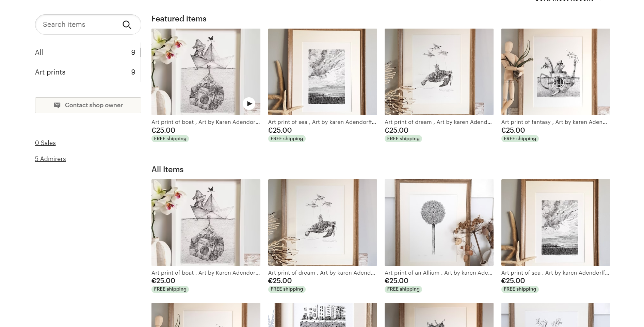Open the Allium art print thumbnail
644x327 pixels.
click(x=439, y=223)
